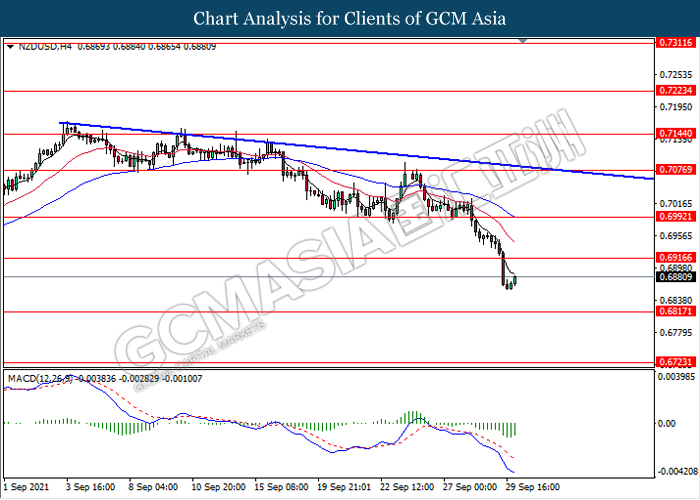This screenshot has height=500, width=700.
Task: Select the 1 Sep 2021 time axis label
Action: coord(26,487)
